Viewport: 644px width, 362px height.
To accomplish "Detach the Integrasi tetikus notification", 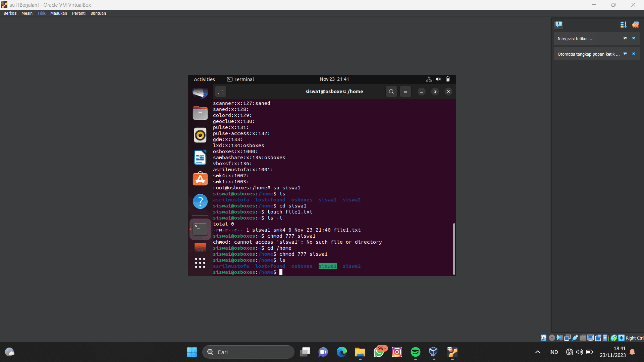I will [625, 38].
